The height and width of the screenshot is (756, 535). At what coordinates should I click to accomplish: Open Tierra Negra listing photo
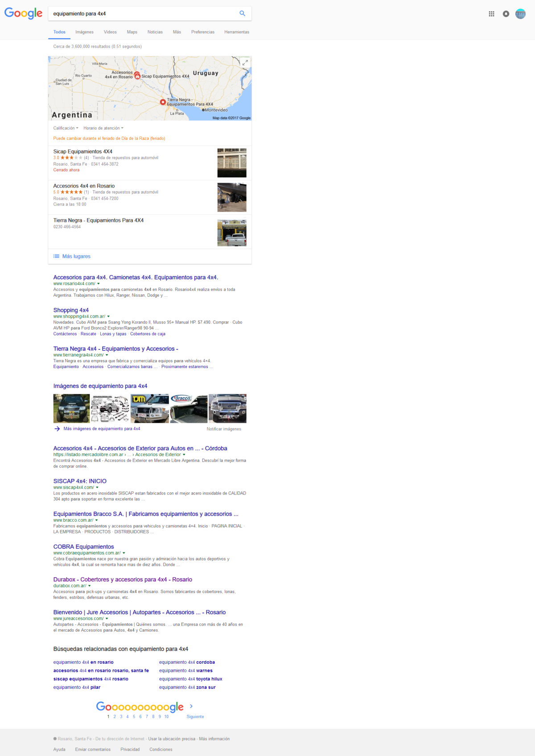pyautogui.click(x=232, y=233)
